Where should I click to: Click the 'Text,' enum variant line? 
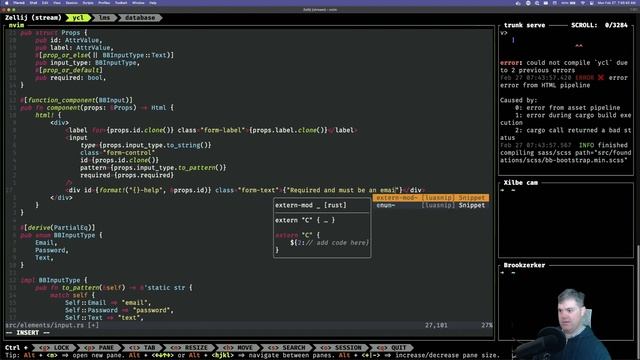(x=44, y=258)
